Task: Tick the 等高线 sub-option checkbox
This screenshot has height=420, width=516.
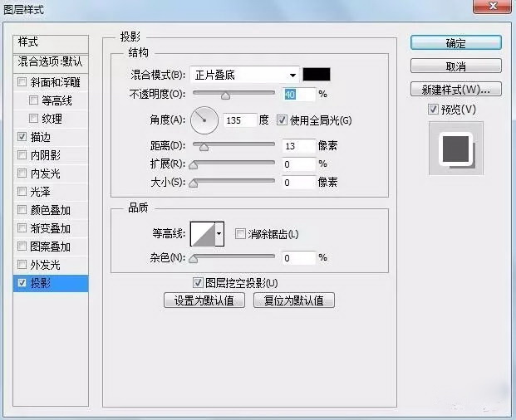Action: coord(33,100)
